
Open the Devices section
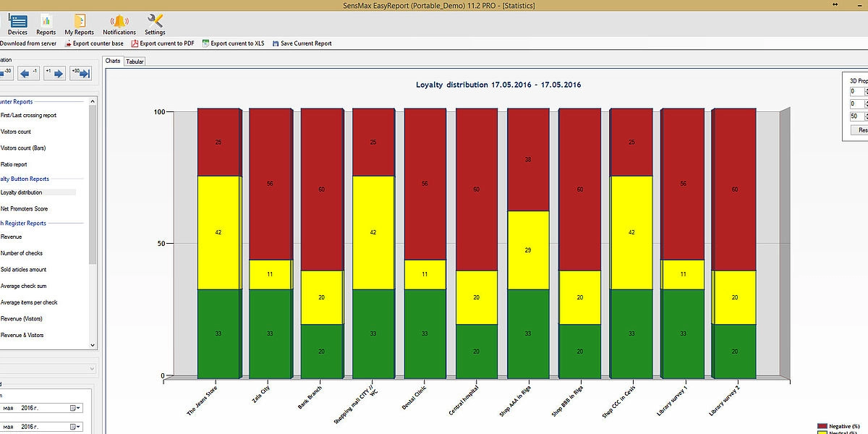click(x=17, y=24)
